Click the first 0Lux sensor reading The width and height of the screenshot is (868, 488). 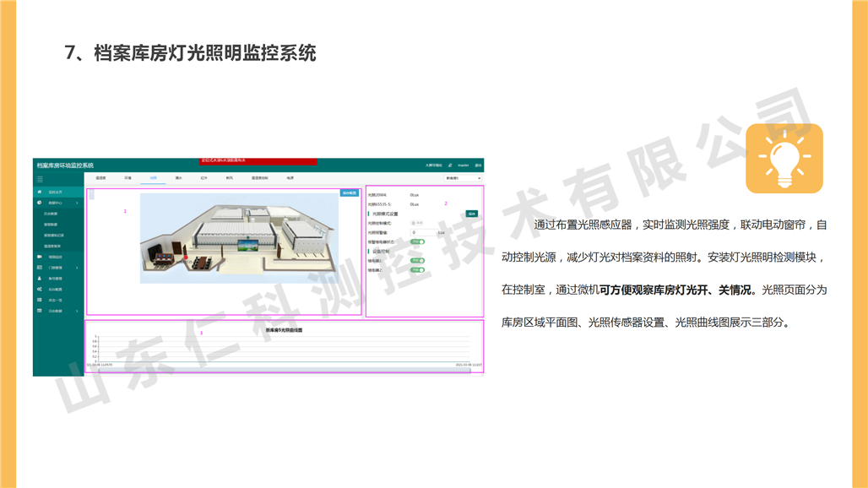click(415, 195)
